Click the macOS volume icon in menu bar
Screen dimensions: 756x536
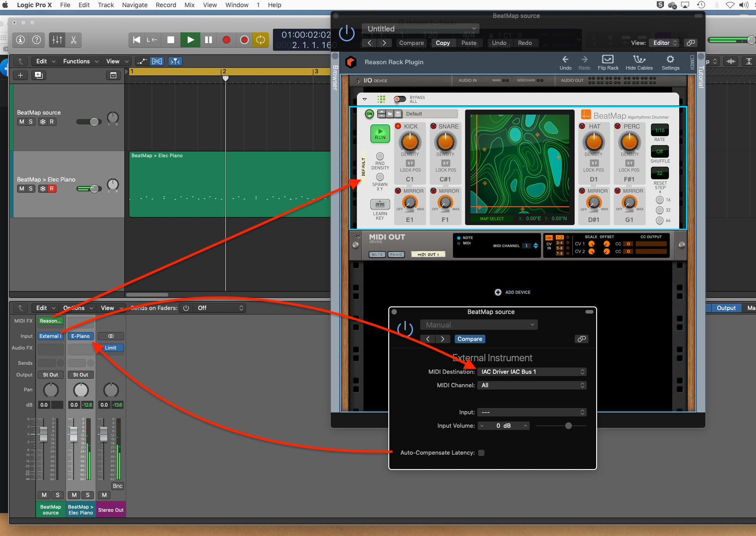click(743, 5)
